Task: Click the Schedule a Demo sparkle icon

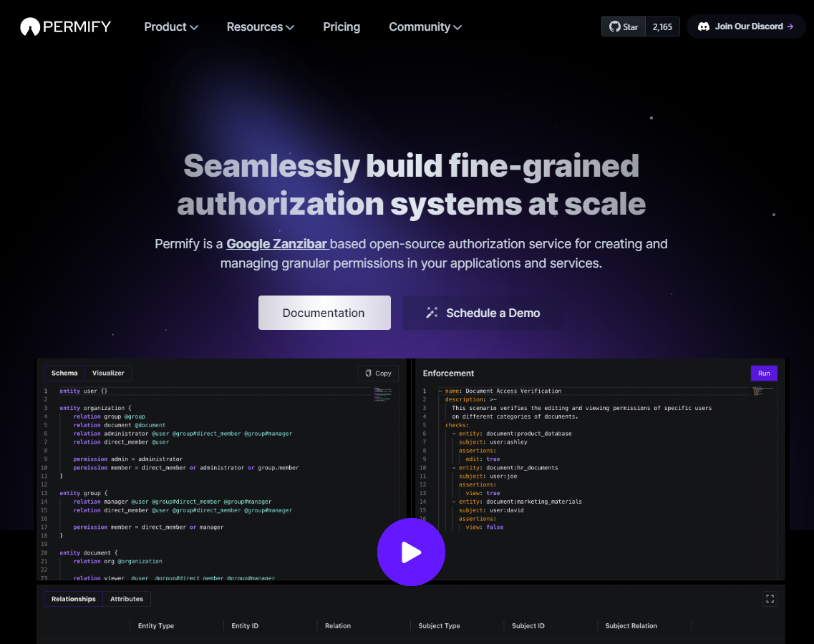Action: (x=431, y=312)
